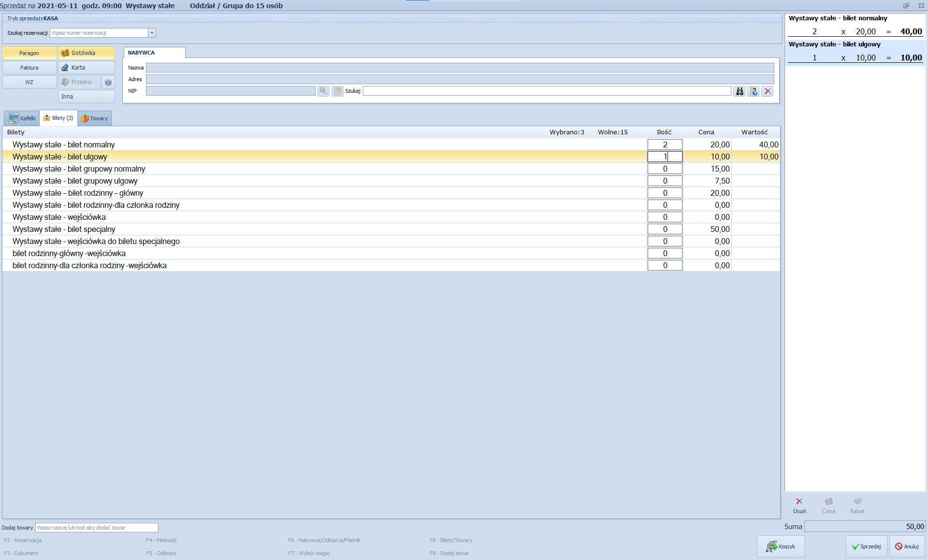Click notepad icon left of Szukaj
The width and height of the screenshot is (928, 560).
(337, 91)
